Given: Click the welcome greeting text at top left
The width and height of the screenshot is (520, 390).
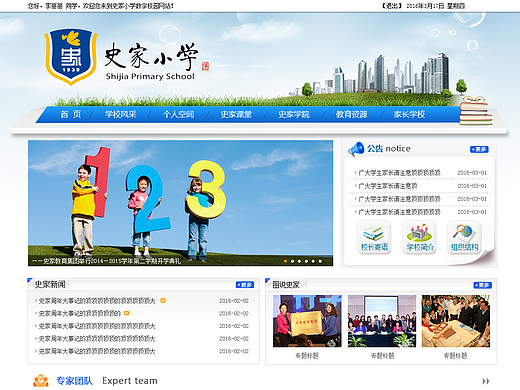Looking at the screenshot, I should [100, 6].
